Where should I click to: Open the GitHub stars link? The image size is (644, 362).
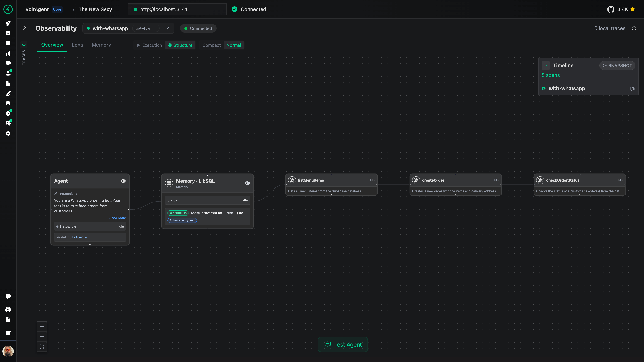[x=621, y=9]
